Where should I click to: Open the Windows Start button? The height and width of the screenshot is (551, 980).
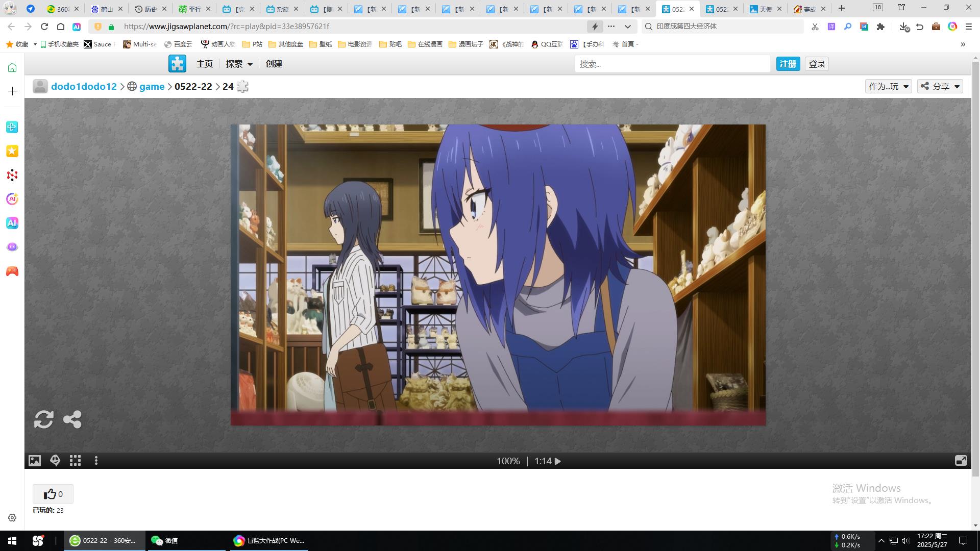tap(12, 541)
